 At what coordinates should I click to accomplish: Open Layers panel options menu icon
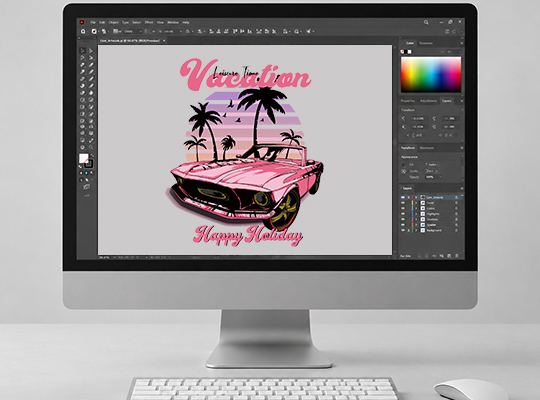pos(462,188)
